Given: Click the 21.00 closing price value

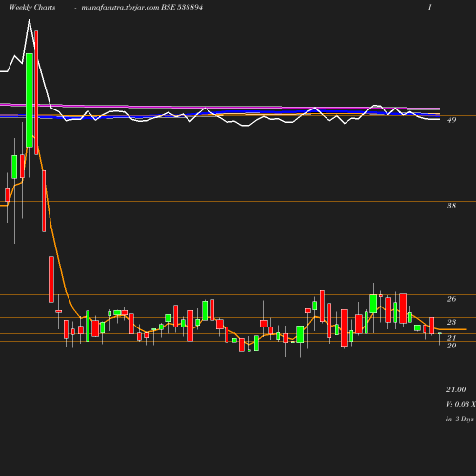Looking at the screenshot, I should [x=456, y=389].
